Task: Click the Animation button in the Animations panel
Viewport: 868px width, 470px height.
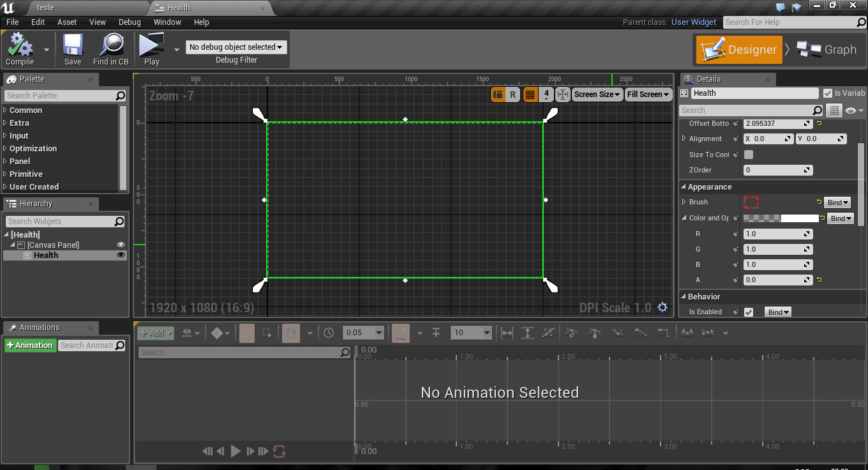Action: [x=30, y=345]
